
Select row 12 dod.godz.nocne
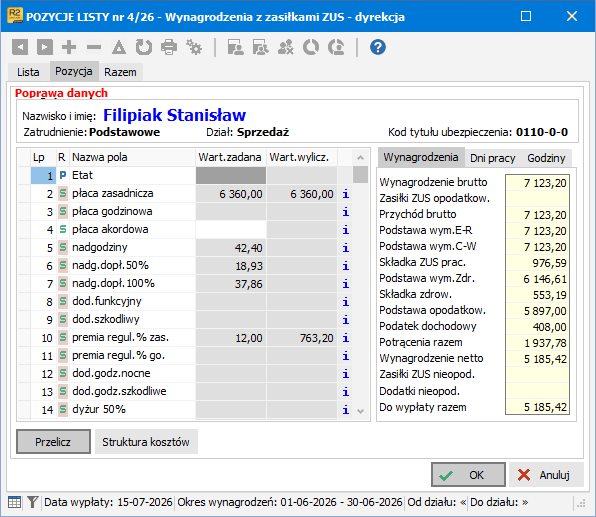pos(185,374)
